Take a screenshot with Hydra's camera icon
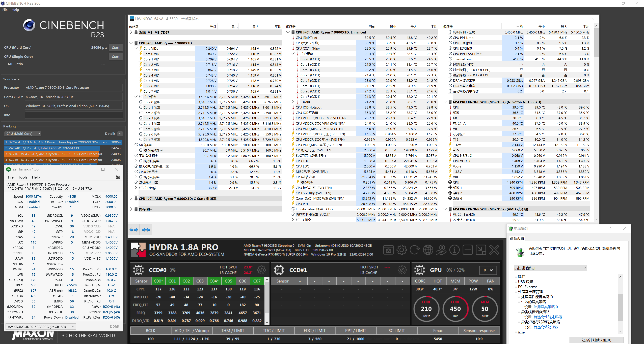This screenshot has width=644, height=344. pyautogui.click(x=389, y=250)
